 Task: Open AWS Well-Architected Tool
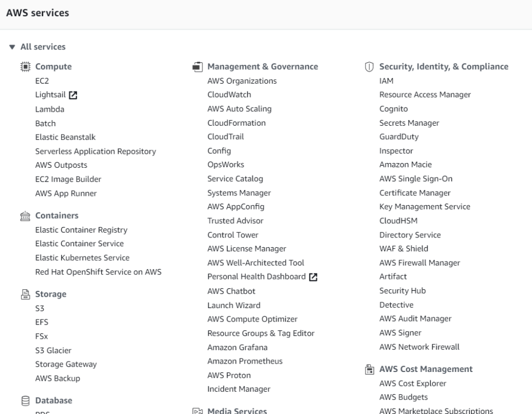(x=256, y=263)
